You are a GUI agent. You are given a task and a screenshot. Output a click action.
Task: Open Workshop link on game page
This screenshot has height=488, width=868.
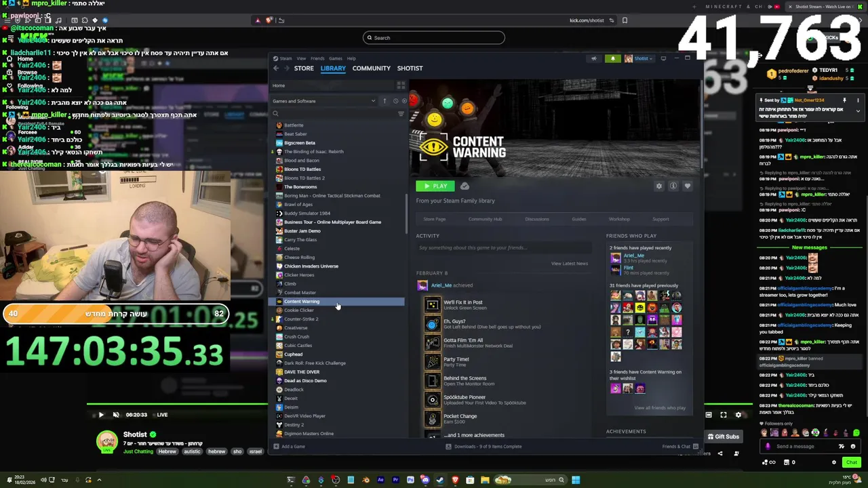point(619,219)
